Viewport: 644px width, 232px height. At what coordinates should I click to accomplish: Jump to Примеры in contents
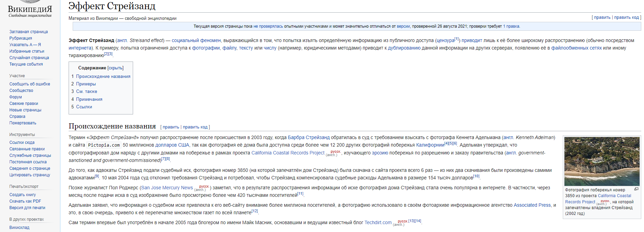point(86,84)
